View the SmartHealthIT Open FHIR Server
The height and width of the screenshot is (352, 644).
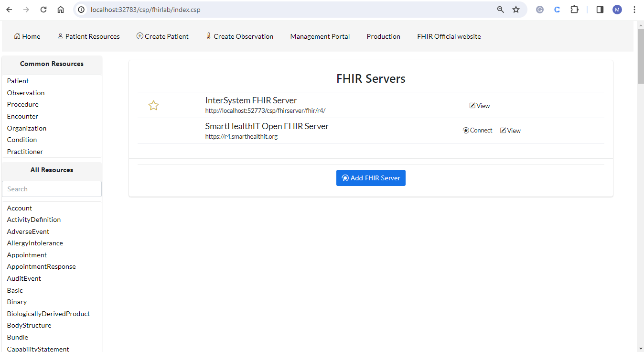[x=510, y=131]
